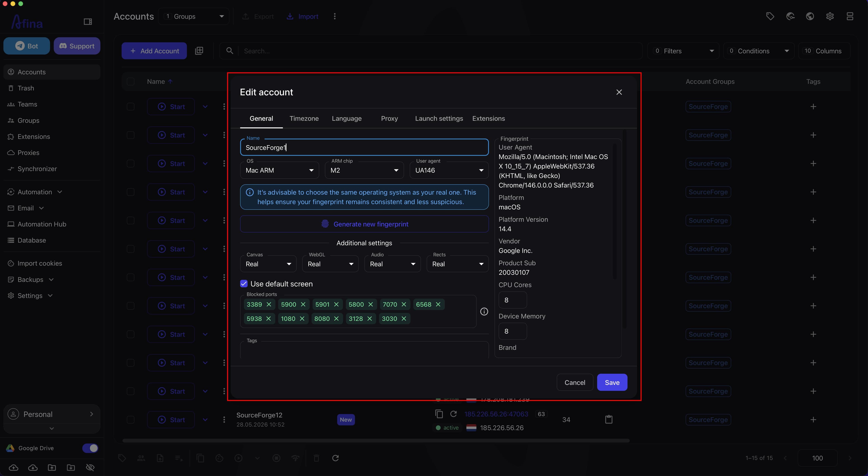Open the Launch settings tab

pos(439,119)
